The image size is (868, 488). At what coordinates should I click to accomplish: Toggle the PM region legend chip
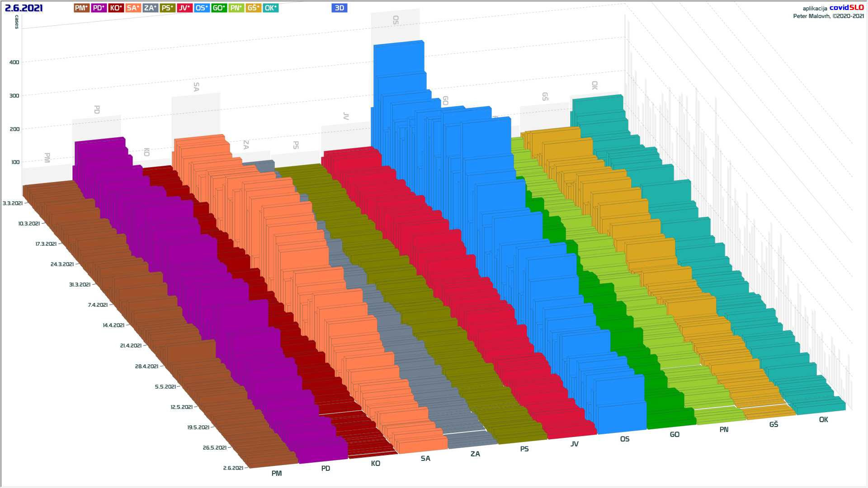[x=82, y=8]
